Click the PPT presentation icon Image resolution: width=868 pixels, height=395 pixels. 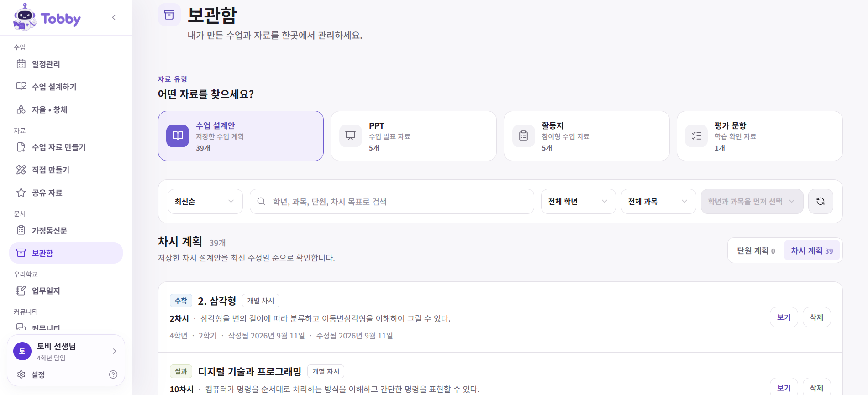click(351, 136)
